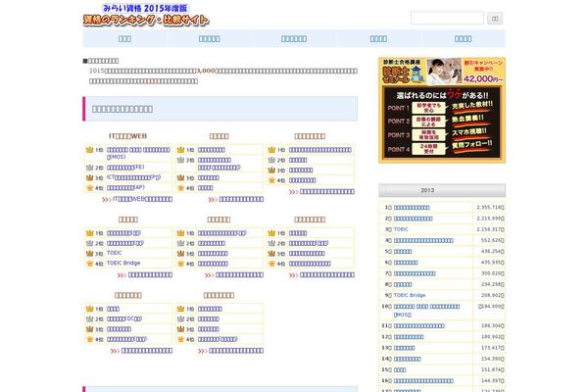588x392 pixels.
Task: Open the TOEIC Bridge link ranked 4位
Action: coord(123,264)
